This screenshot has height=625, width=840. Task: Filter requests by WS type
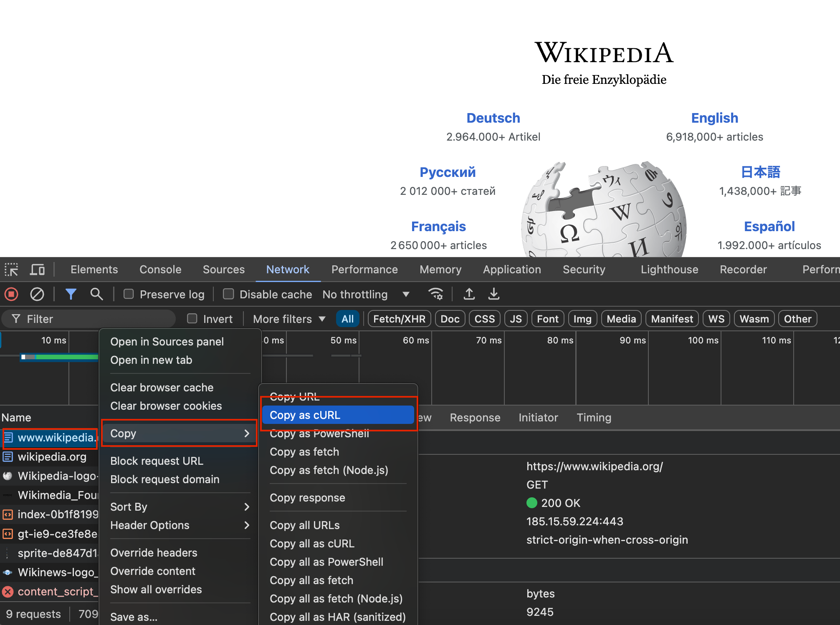[x=716, y=319]
